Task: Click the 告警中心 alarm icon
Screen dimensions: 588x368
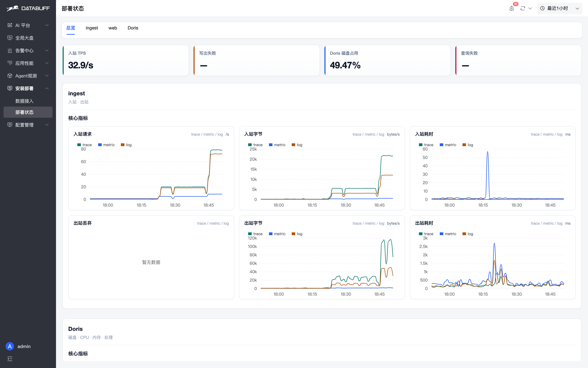Action: (x=10, y=50)
